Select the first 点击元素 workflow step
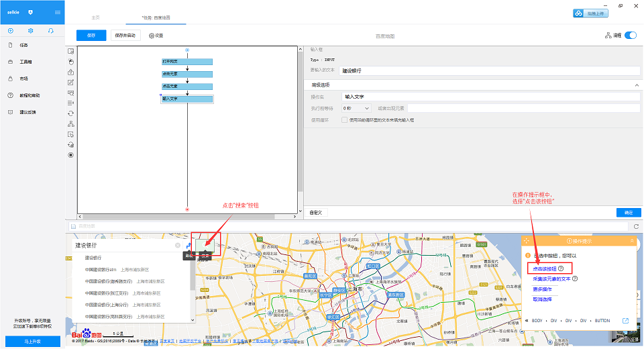 [187, 74]
